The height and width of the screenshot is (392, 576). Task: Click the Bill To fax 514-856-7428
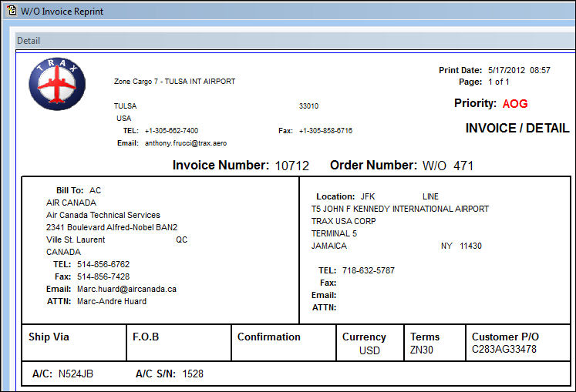103,276
